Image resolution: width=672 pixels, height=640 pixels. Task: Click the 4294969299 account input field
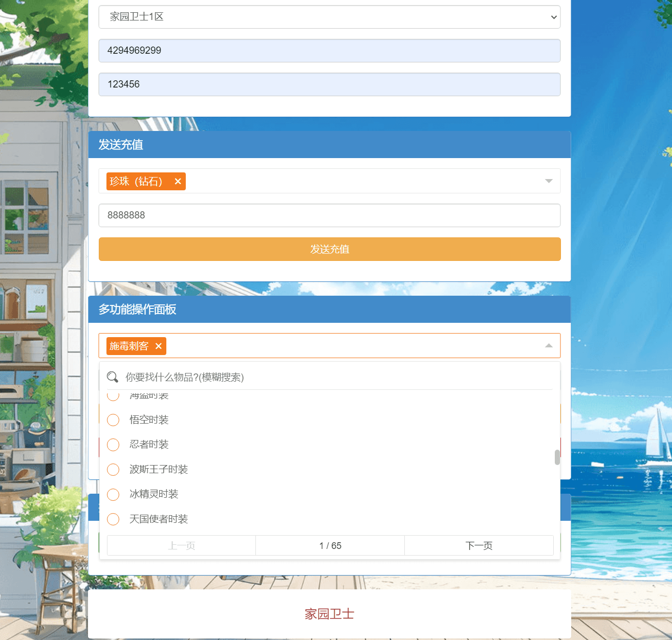(329, 51)
